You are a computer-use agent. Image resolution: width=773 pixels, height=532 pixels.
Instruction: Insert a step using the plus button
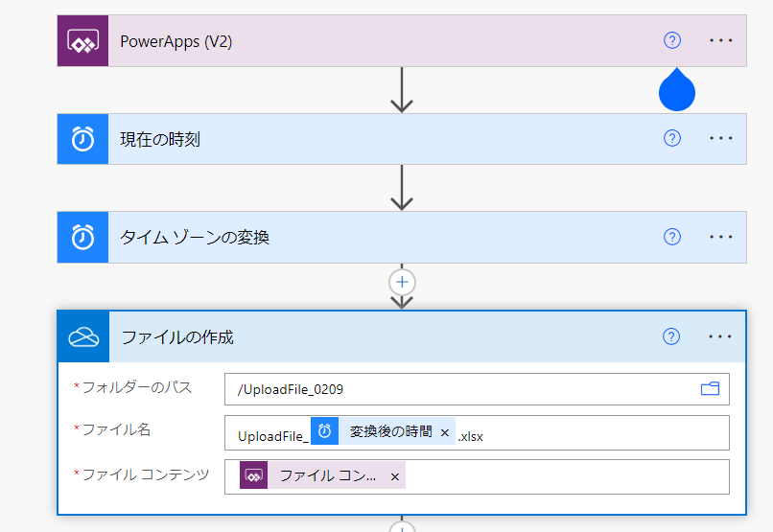[402, 282]
